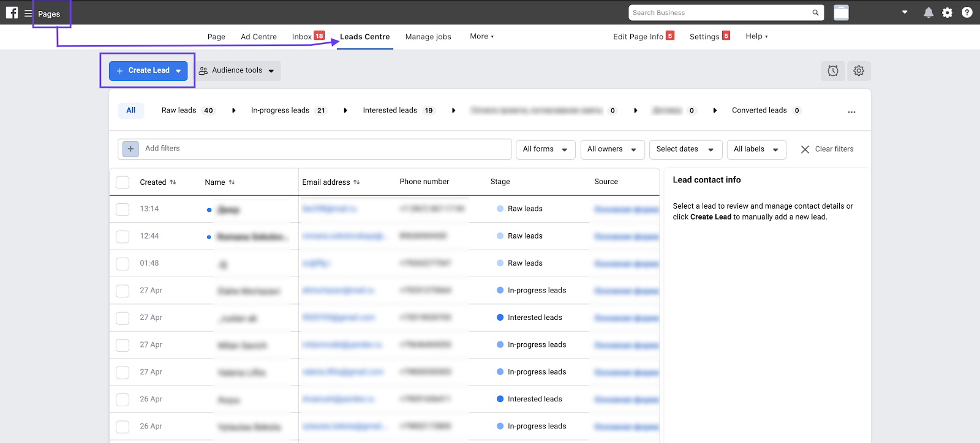
Task: Open the All owners dropdown
Action: tap(612, 149)
